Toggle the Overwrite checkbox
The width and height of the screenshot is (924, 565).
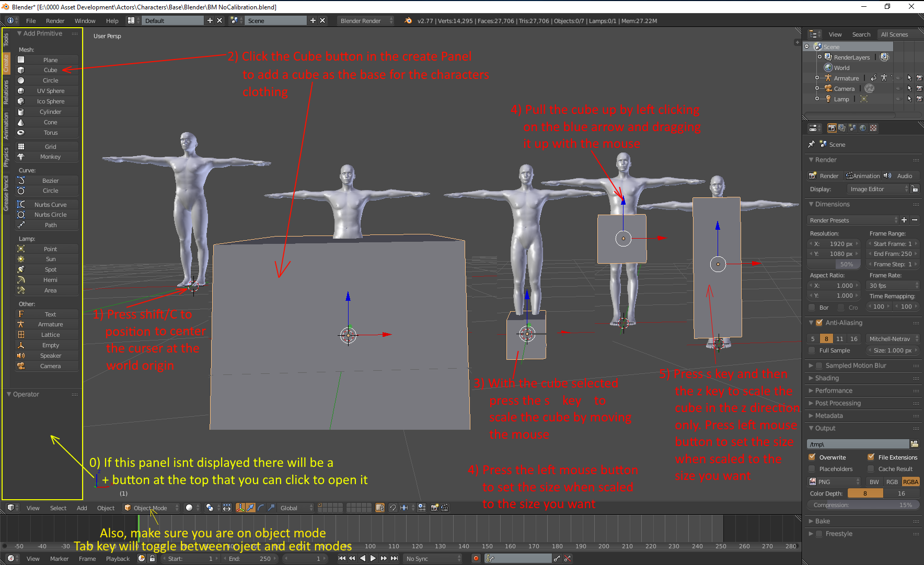[x=812, y=457]
